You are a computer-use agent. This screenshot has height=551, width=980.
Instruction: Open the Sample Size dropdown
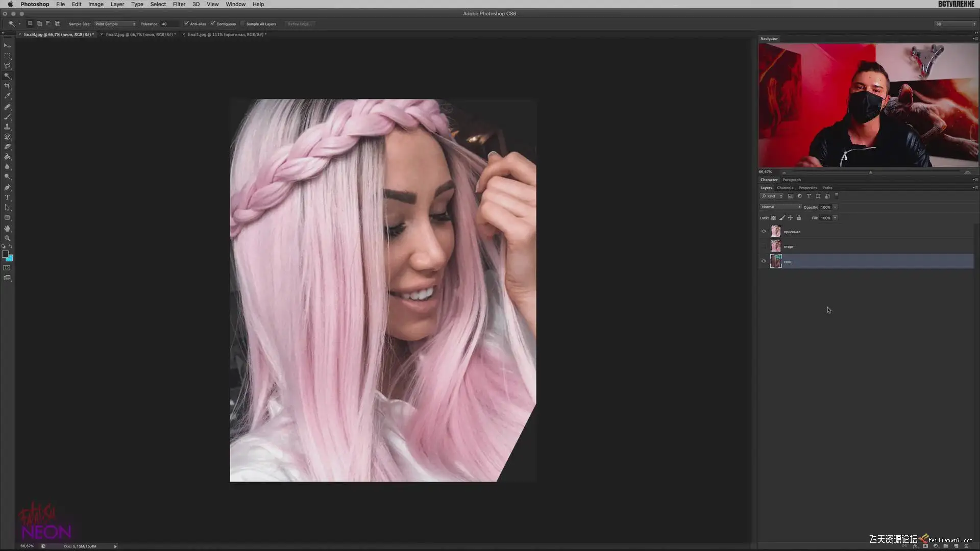pyautogui.click(x=115, y=24)
